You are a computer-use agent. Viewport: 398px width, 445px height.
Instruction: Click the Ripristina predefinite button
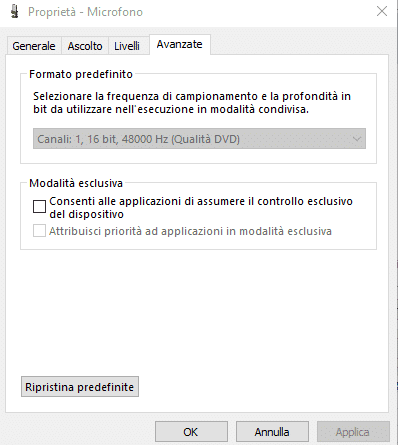(x=80, y=387)
